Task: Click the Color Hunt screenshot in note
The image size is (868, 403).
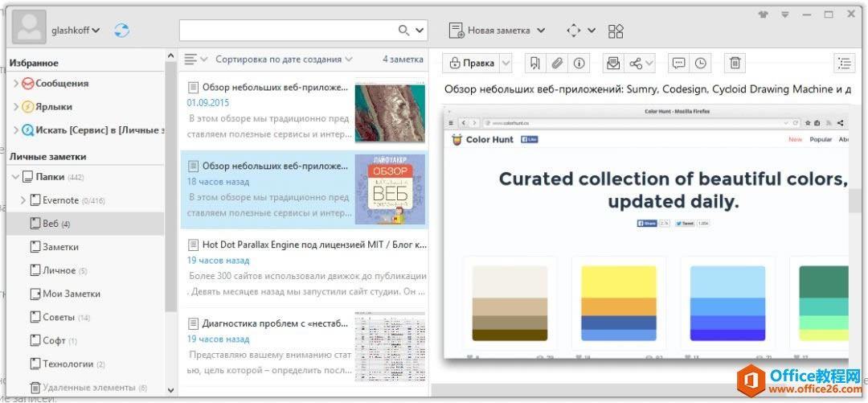Action: pos(646,232)
